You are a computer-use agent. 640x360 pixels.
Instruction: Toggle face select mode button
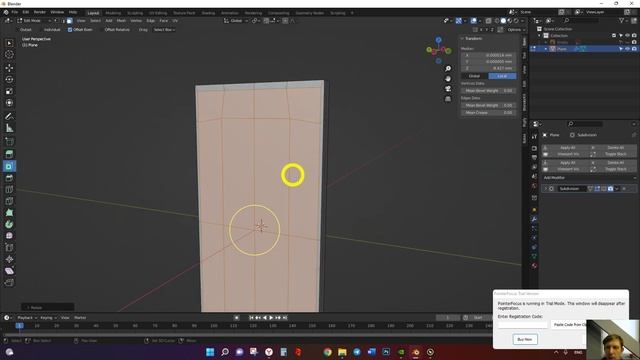tap(70, 20)
